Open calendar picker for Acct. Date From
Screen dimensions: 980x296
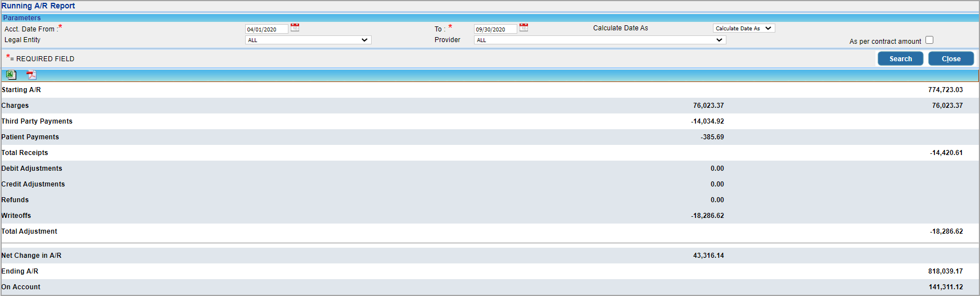295,28
